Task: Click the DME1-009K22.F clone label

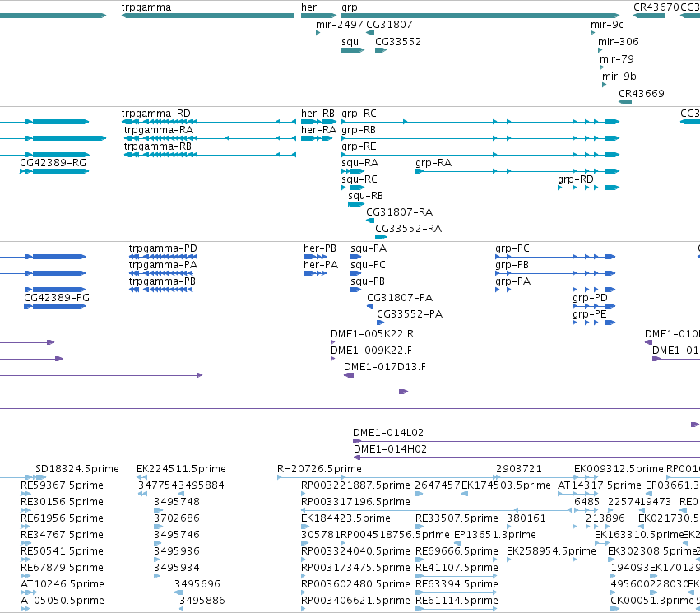Action: 372,351
